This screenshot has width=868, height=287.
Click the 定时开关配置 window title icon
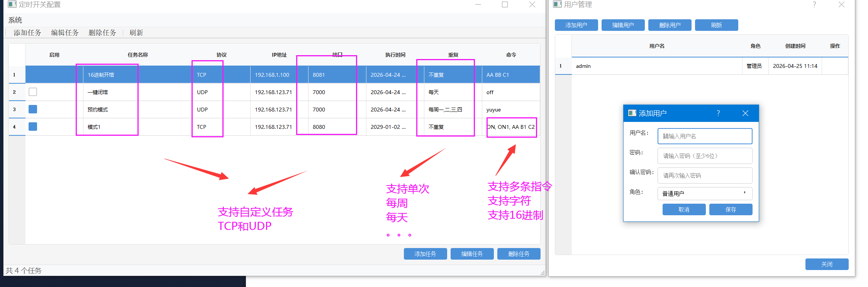click(12, 4)
